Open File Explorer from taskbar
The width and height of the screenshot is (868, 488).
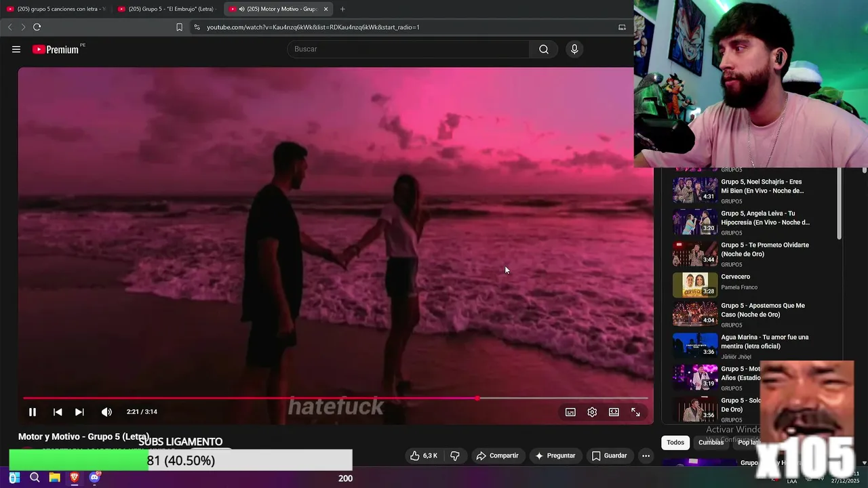54,478
